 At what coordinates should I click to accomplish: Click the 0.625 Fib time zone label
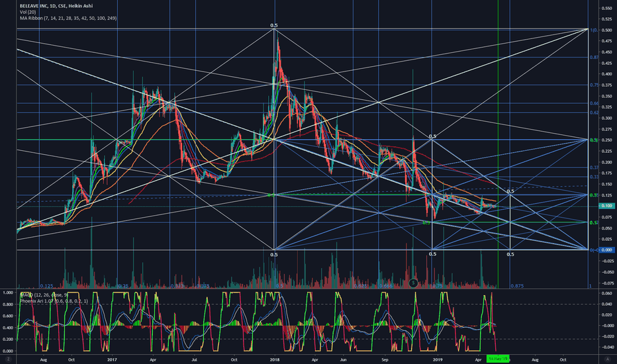360,286
